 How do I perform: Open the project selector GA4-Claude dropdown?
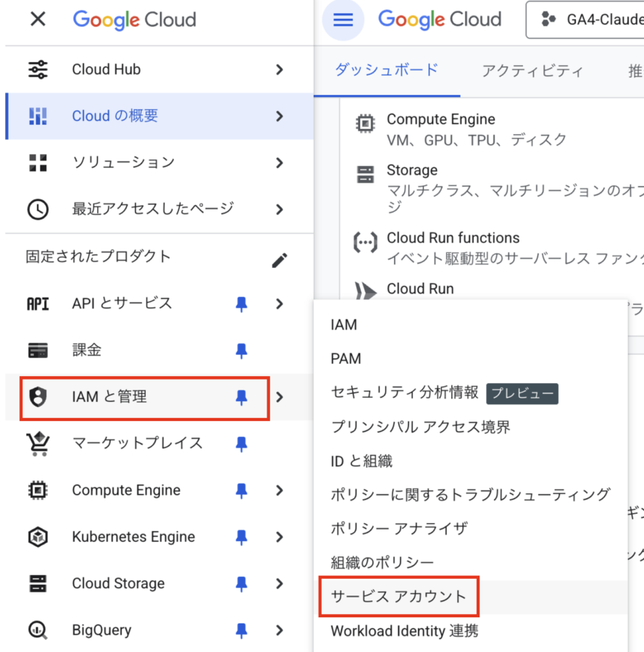click(587, 20)
